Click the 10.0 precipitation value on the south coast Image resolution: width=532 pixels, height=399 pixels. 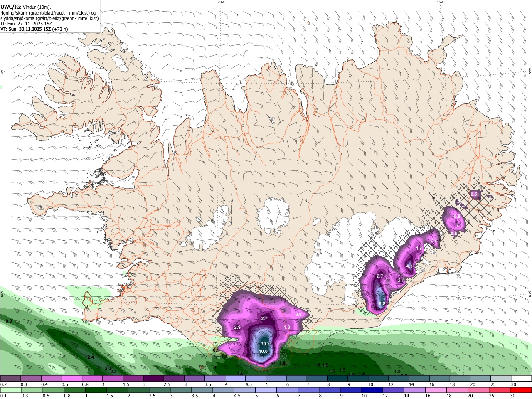[263, 351]
